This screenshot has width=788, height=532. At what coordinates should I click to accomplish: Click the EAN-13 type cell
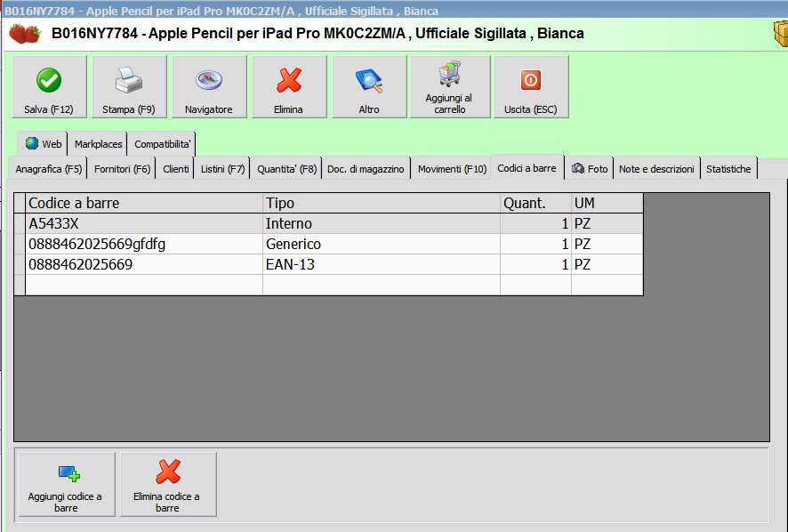(x=382, y=264)
